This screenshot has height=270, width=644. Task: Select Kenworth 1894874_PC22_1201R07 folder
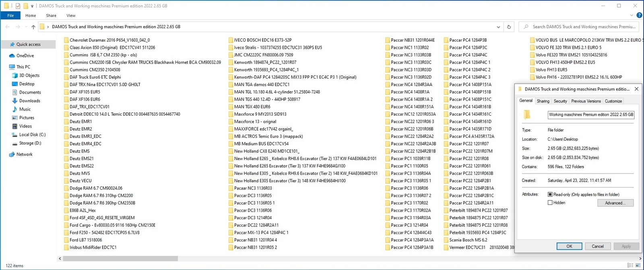pyautogui.click(x=262, y=62)
